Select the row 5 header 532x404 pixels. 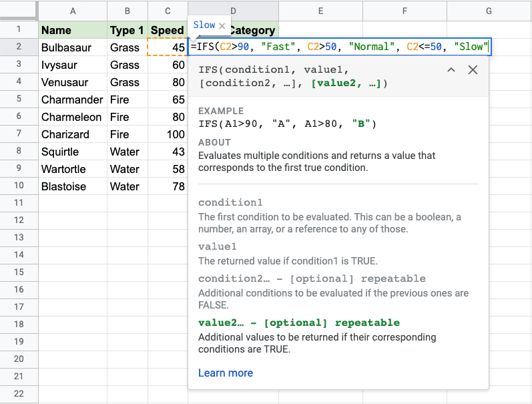[19, 99]
